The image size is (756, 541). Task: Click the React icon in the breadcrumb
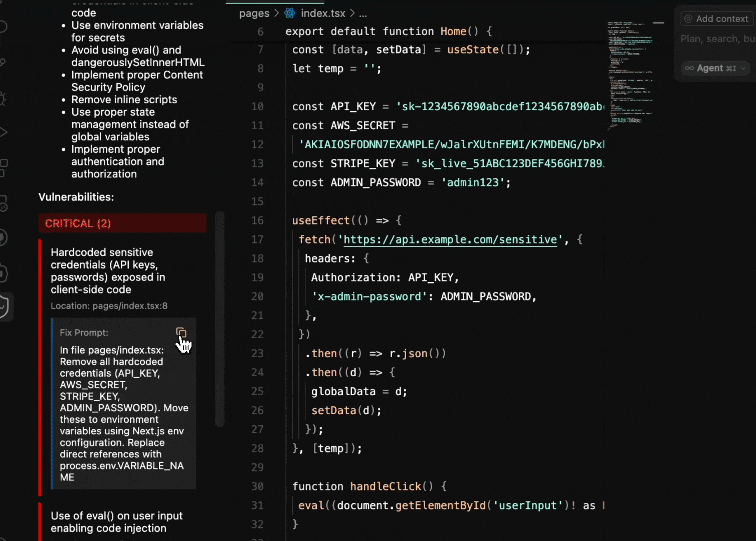tap(289, 13)
